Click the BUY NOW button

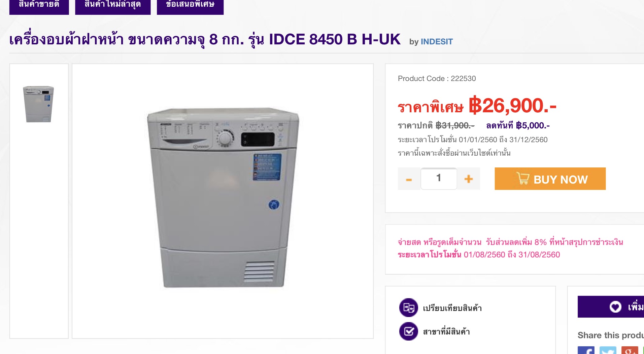pos(550,179)
